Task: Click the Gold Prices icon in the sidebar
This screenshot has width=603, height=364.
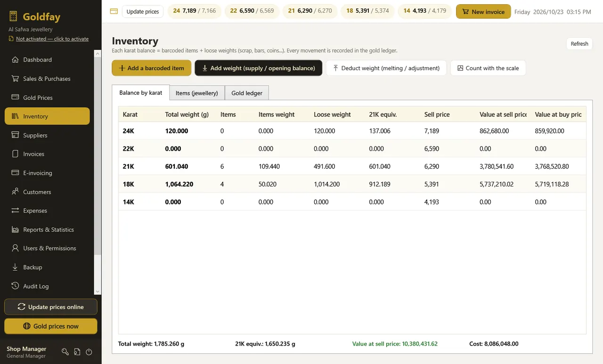Action: pyautogui.click(x=15, y=97)
